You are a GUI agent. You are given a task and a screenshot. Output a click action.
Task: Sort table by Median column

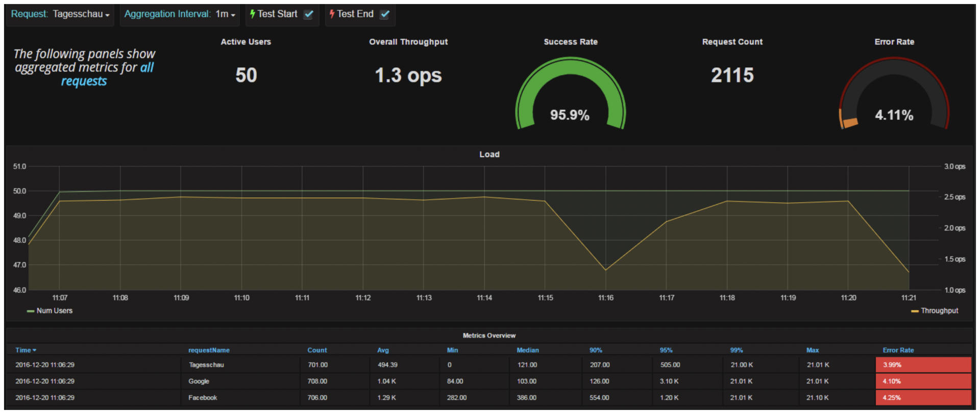[528, 350]
